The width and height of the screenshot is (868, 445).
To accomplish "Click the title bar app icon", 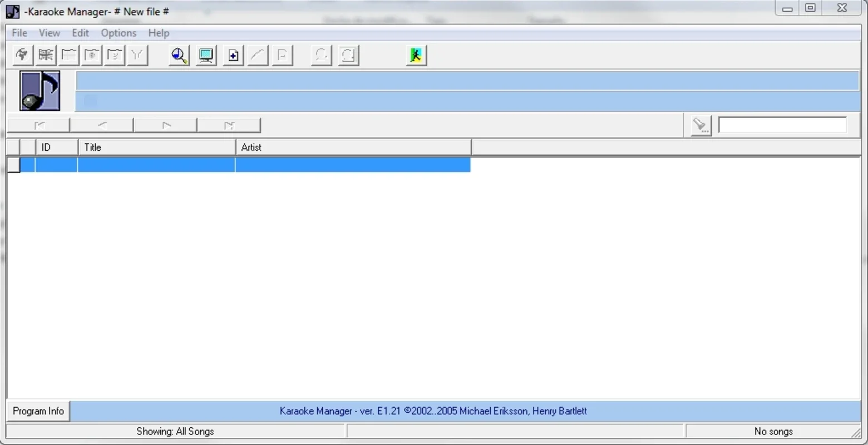I will (12, 12).
